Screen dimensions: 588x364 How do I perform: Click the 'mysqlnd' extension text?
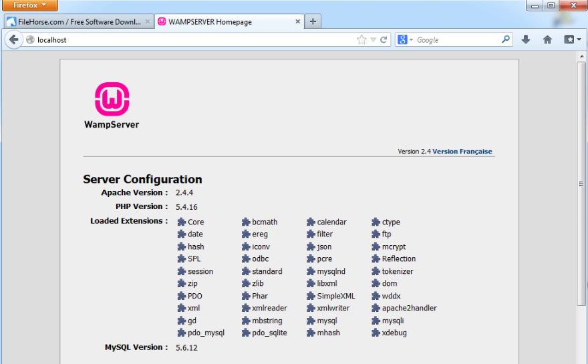(x=331, y=271)
